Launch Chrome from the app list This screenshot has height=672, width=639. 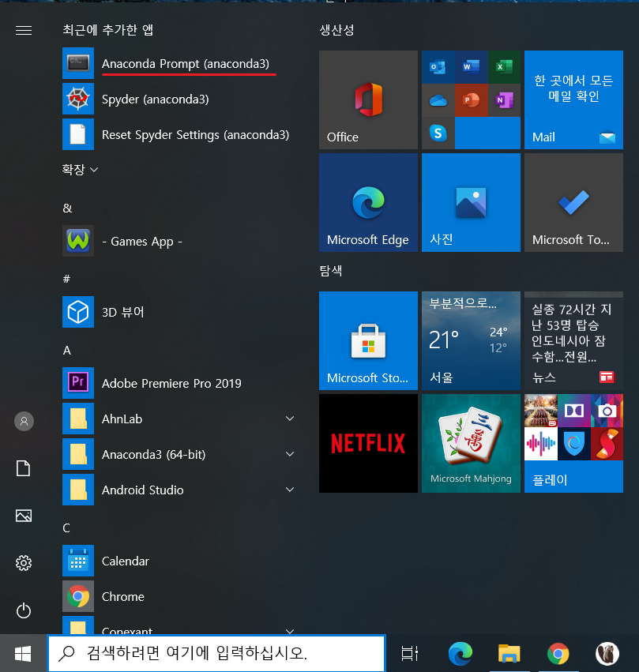pyautogui.click(x=180, y=596)
